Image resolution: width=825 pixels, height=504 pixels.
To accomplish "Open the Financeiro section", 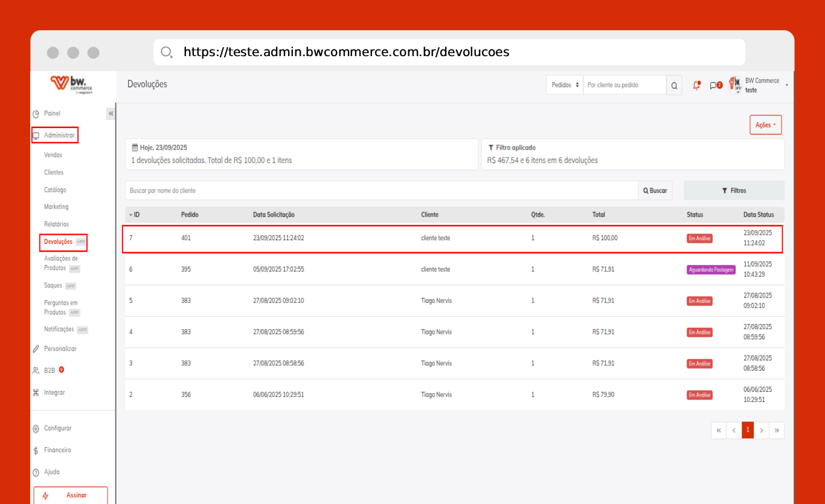I will tap(57, 450).
